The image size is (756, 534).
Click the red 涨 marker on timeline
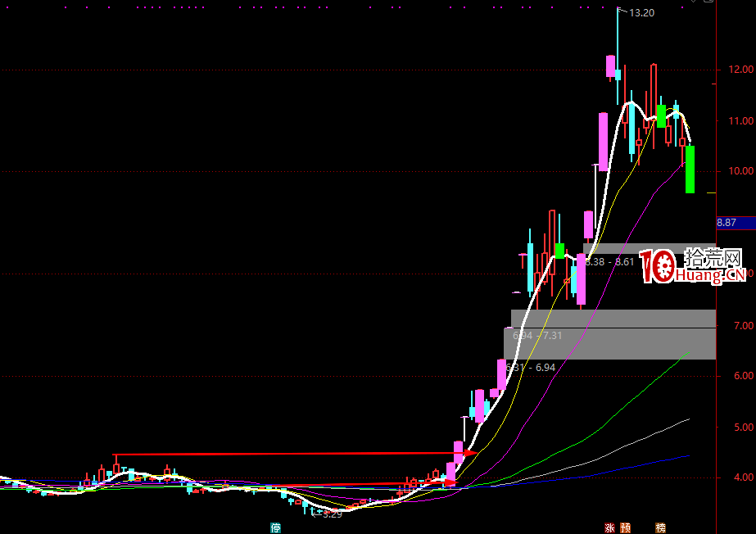(610, 527)
